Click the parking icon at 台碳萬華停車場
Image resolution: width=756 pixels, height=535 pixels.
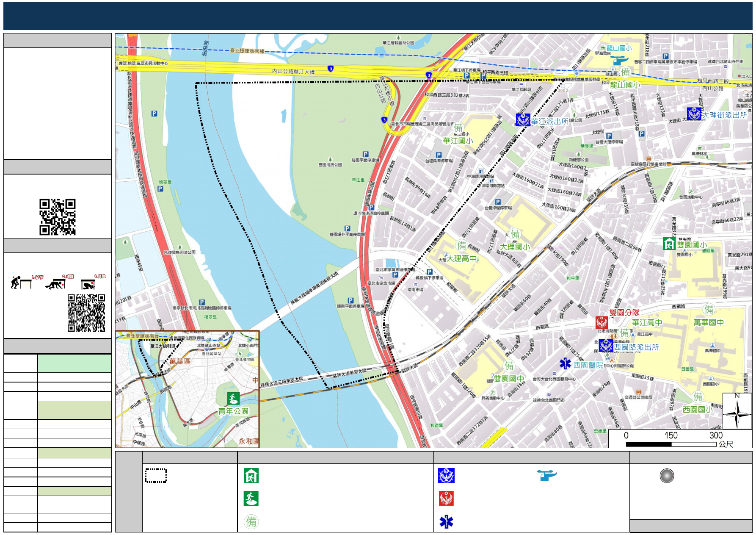click(x=439, y=155)
